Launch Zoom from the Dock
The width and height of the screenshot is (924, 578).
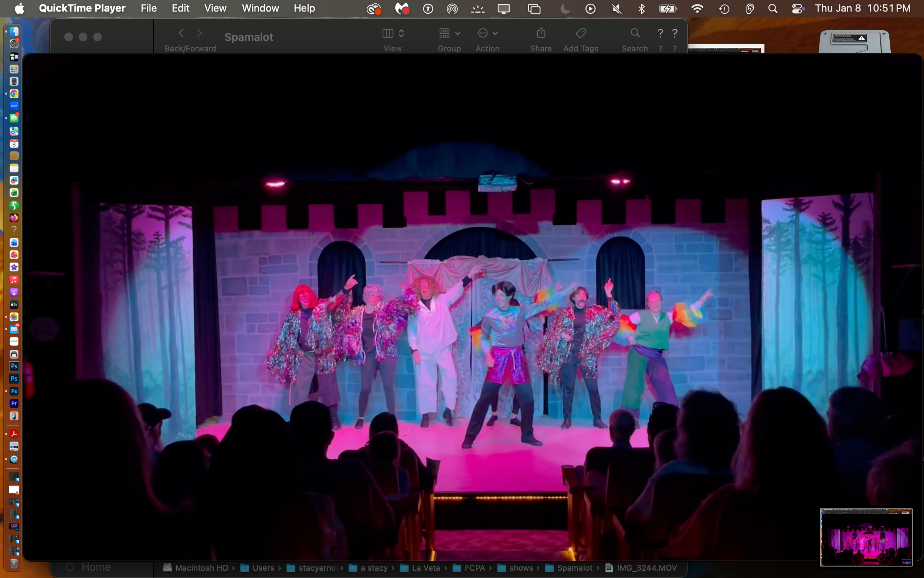[14, 106]
